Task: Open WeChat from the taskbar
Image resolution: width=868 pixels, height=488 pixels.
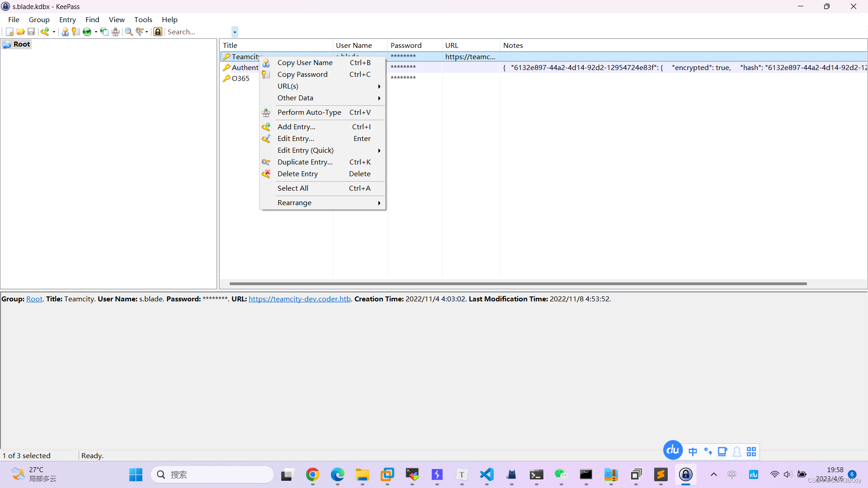Action: click(x=561, y=474)
